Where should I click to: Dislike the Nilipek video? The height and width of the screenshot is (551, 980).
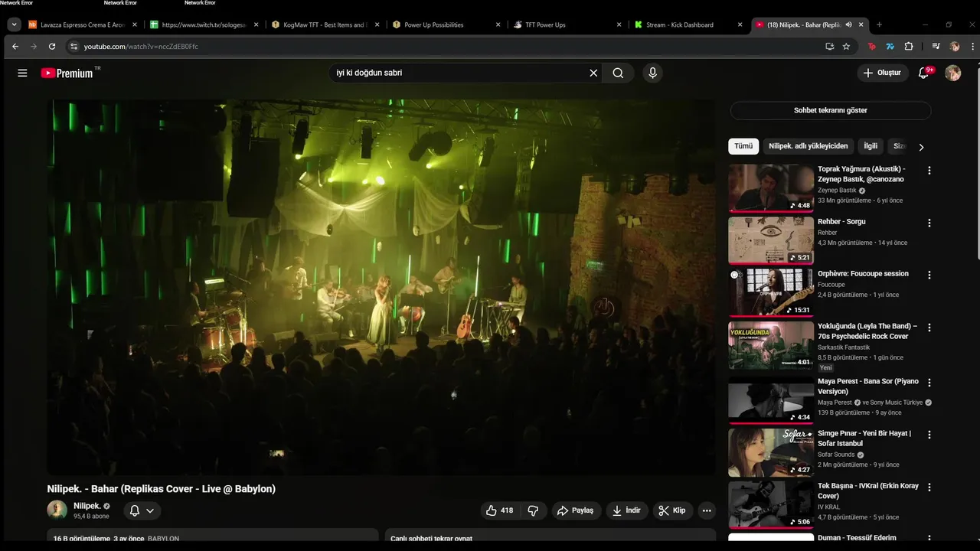(534, 510)
